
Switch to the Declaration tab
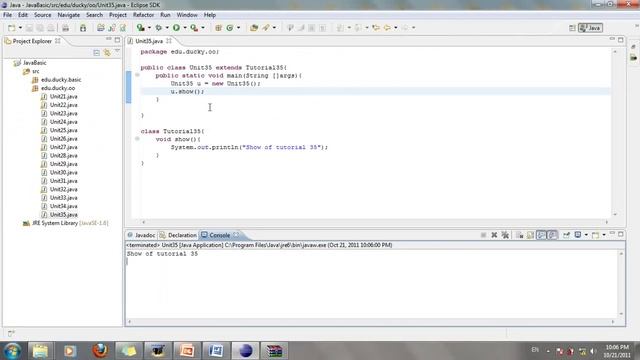[178, 235]
